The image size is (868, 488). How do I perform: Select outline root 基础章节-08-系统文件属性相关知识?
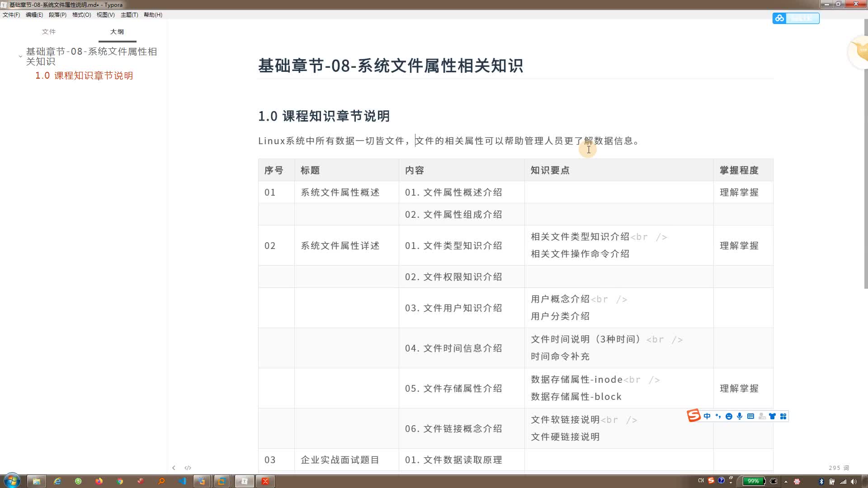91,56
